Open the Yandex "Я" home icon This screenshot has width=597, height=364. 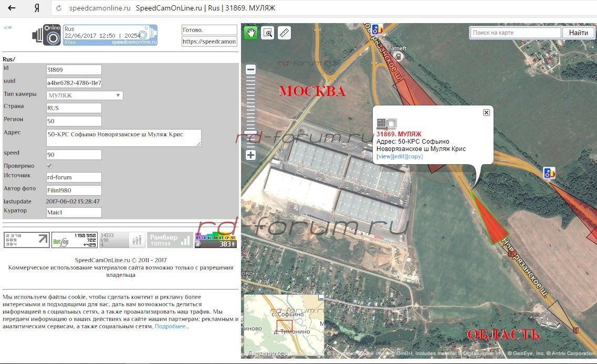coord(37,8)
